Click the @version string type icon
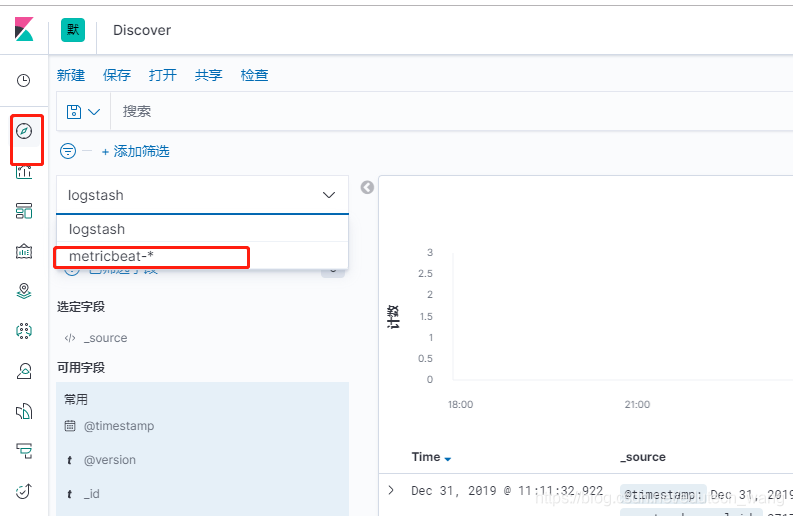The width and height of the screenshot is (793, 516). coord(69,460)
